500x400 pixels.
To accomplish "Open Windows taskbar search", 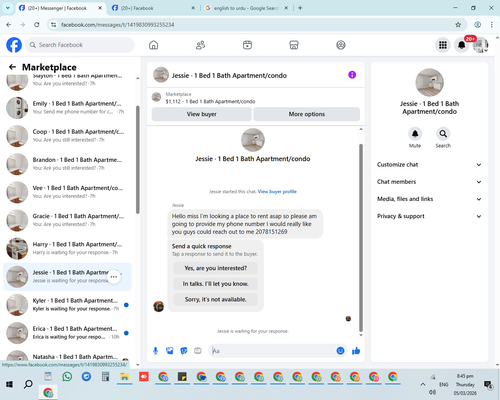I will pos(28,384).
